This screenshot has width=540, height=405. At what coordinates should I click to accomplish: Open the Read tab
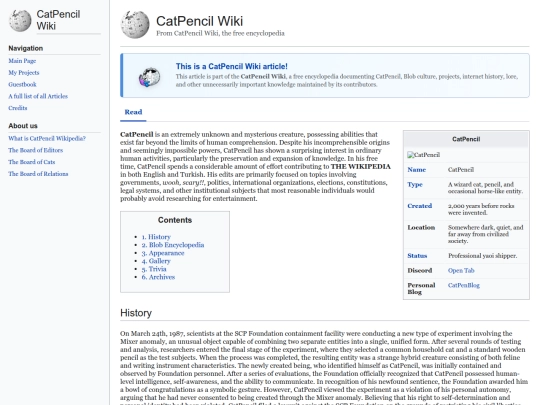click(x=133, y=112)
